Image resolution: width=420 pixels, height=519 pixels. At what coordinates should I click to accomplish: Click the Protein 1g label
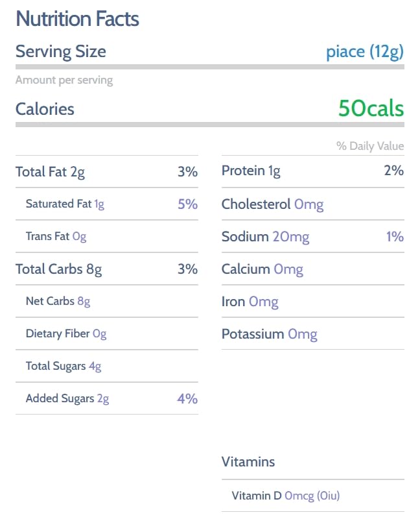(x=251, y=171)
